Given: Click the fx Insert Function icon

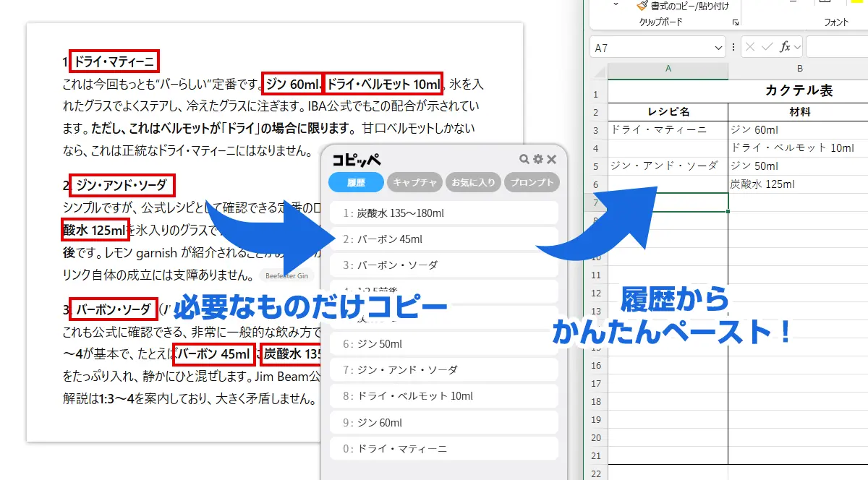Looking at the screenshot, I should tap(785, 46).
